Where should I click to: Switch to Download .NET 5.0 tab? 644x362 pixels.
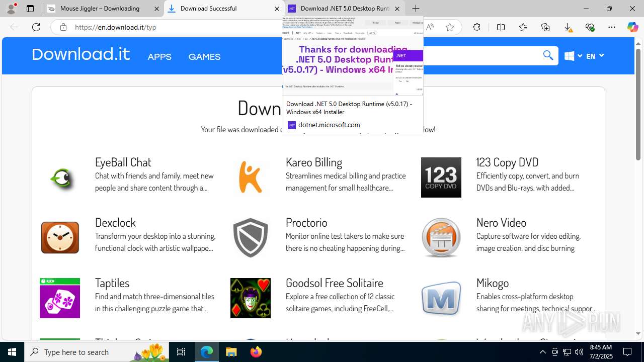[345, 9]
